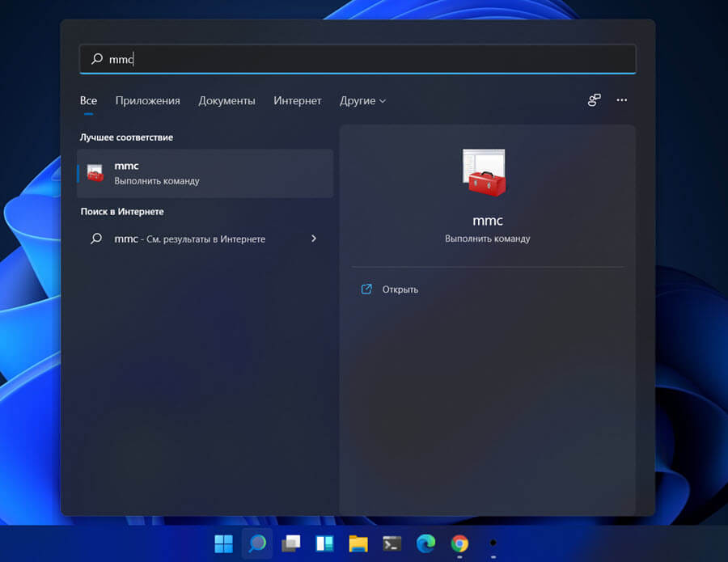Open the search feedback icon
This screenshot has width=728, height=562.
(x=594, y=99)
